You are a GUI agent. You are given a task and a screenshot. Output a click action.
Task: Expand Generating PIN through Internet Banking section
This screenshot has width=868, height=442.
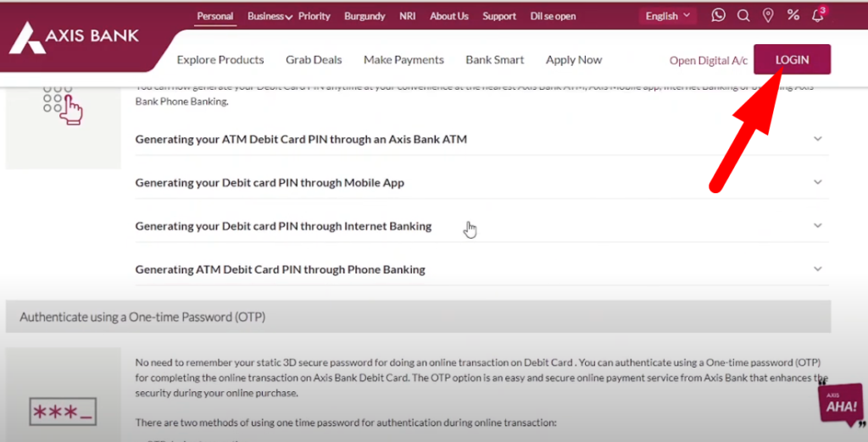point(481,226)
